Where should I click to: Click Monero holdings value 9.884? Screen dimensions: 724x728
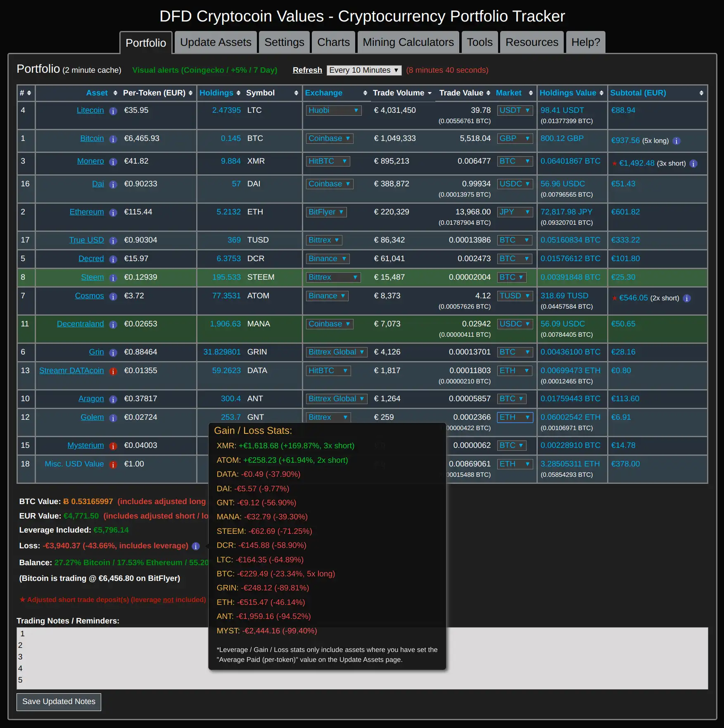tap(230, 161)
